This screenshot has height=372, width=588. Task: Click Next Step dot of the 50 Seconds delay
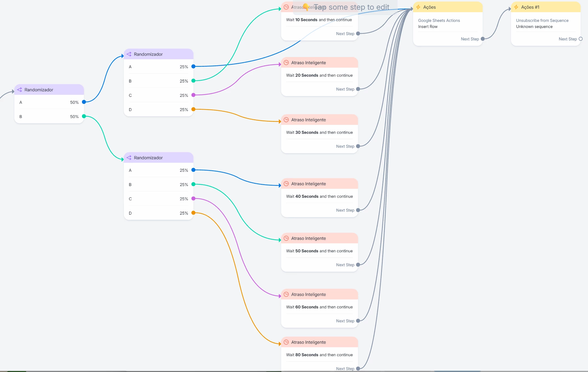[358, 265]
